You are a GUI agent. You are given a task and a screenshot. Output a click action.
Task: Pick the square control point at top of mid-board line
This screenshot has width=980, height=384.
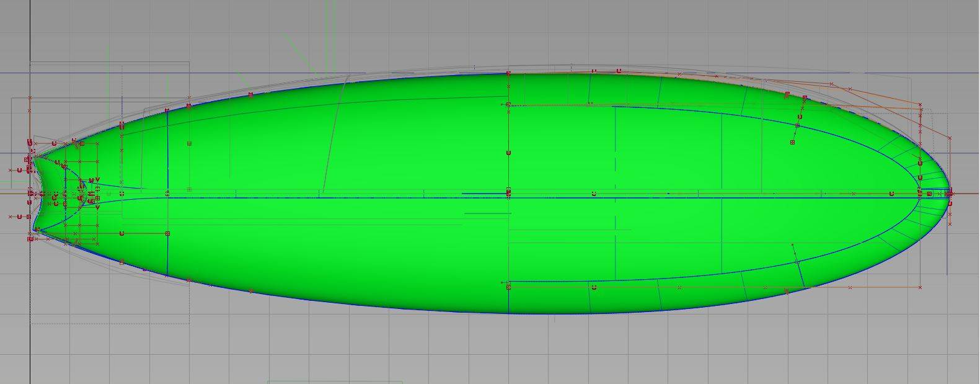pos(509,74)
